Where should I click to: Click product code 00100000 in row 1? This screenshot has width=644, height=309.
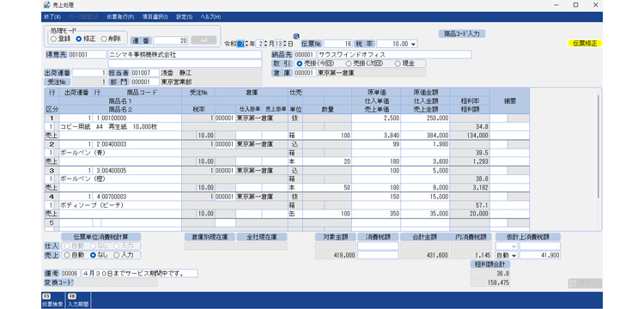click(x=142, y=118)
